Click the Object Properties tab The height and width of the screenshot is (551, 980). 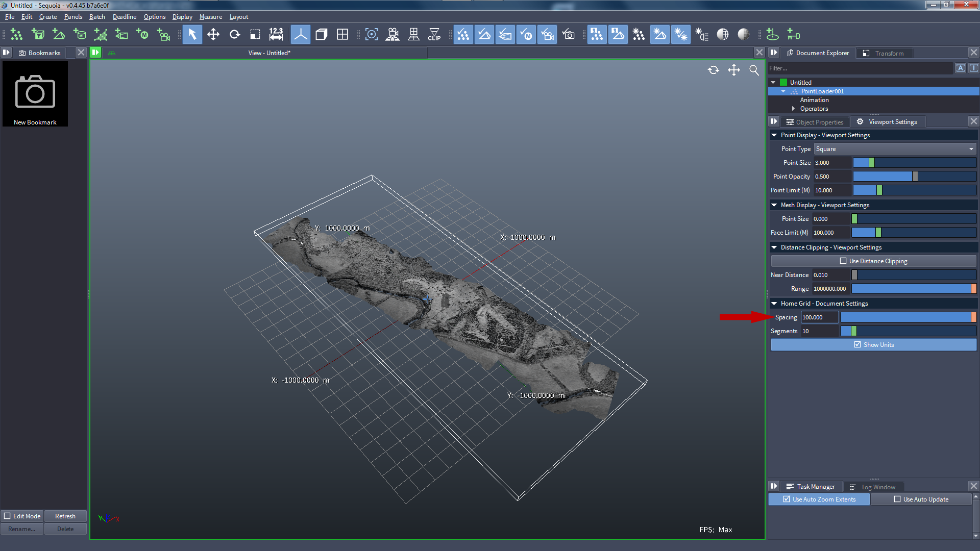[819, 122]
